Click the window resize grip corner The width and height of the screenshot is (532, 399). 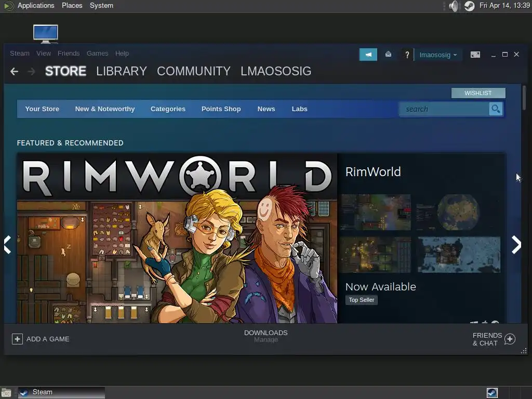[x=524, y=351]
